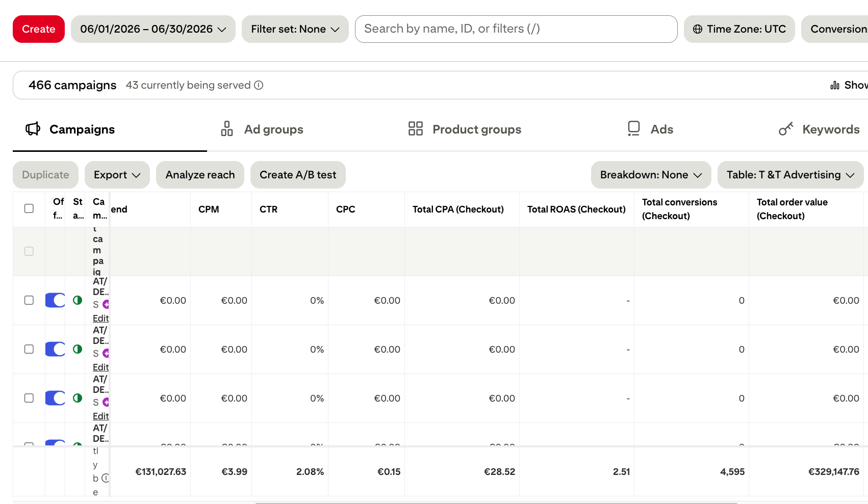Click the Show chart bar icon
The height and width of the screenshot is (504, 868).
click(835, 85)
